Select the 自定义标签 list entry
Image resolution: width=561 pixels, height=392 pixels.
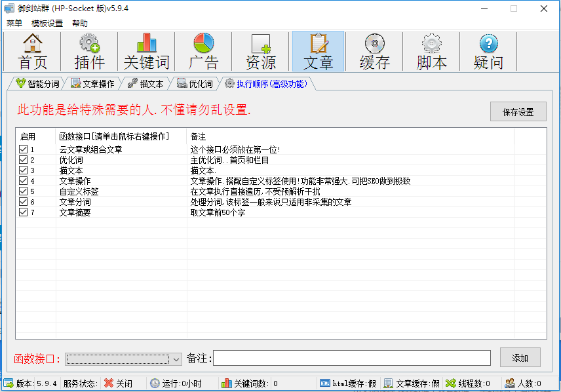pos(79,191)
